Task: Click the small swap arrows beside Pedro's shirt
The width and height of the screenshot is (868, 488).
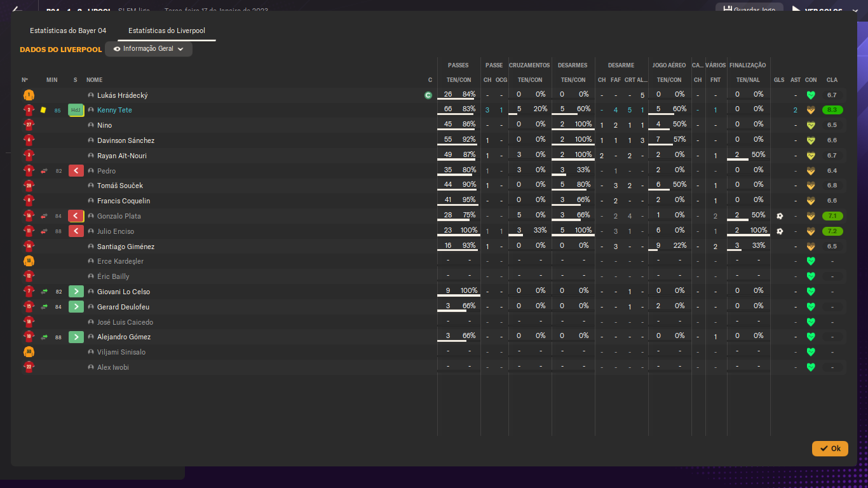Action: coord(44,171)
